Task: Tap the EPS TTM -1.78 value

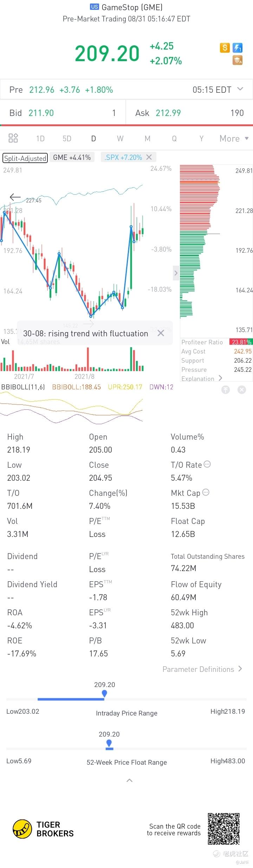Action: 98,597
